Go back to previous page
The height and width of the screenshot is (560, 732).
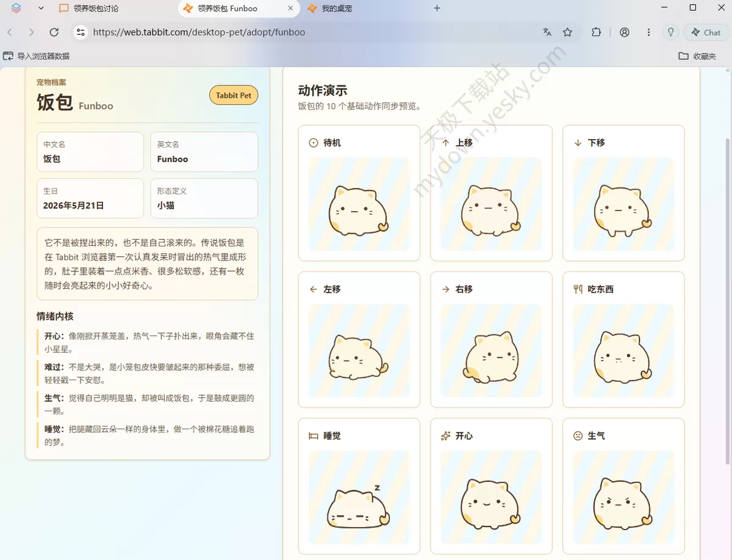(x=10, y=32)
